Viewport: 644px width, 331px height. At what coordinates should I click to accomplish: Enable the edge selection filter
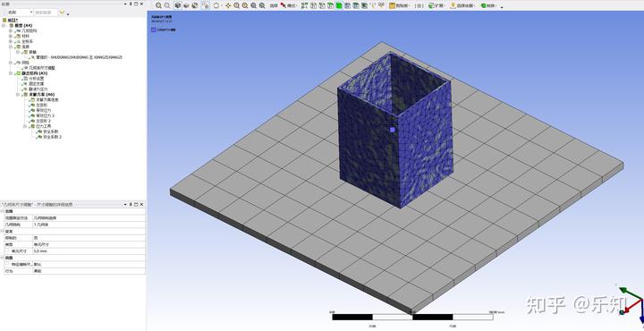(322, 5)
